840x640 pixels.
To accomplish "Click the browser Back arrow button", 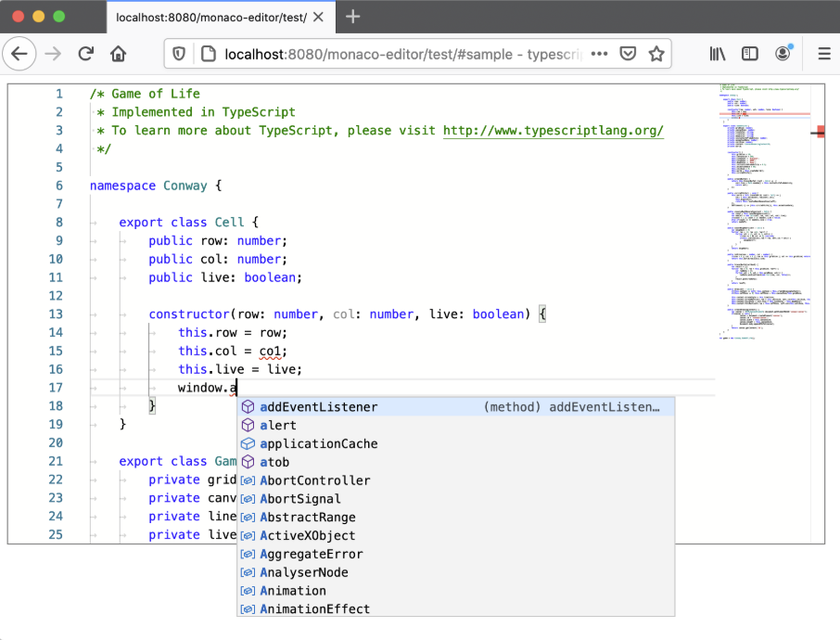I will coord(19,54).
